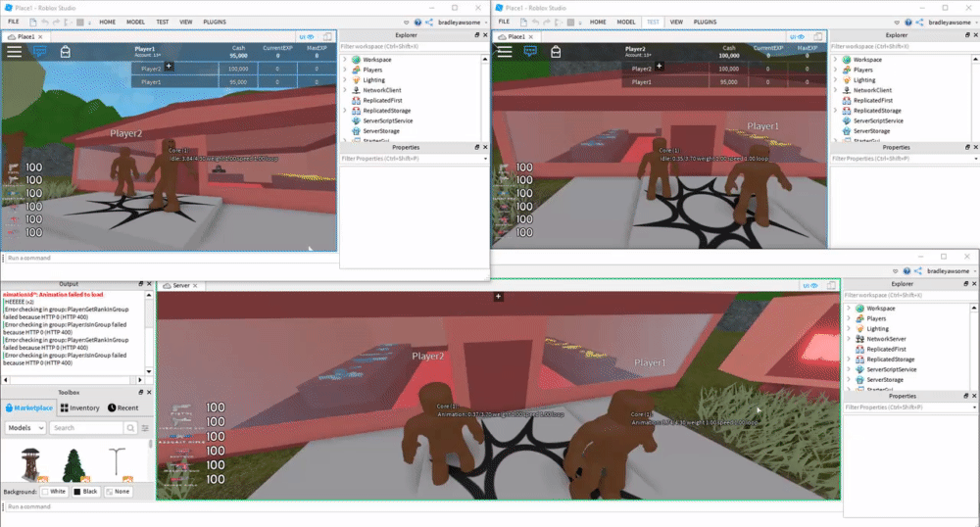
Task: Select ServerStorage in the server window Explorer
Action: pos(884,380)
